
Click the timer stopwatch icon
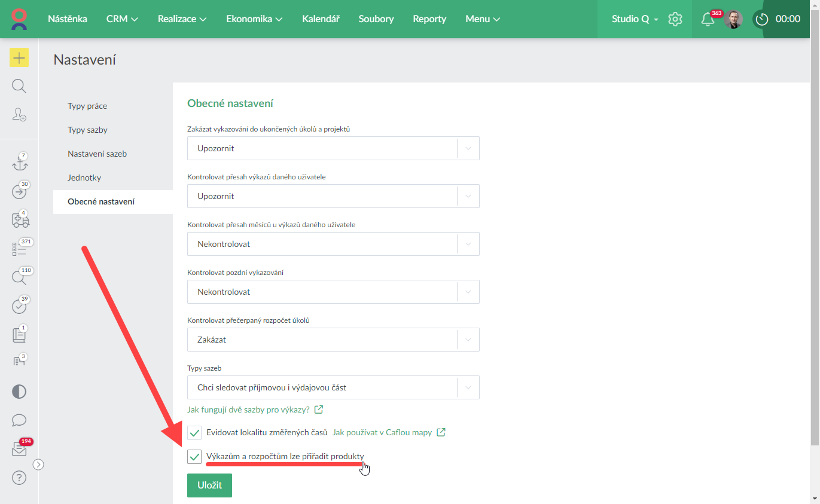pos(761,19)
